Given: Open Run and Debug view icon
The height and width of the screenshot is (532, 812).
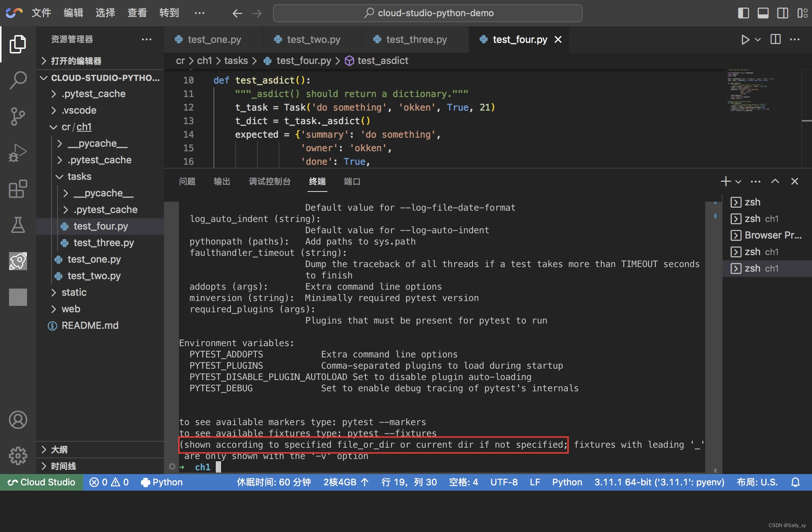Looking at the screenshot, I should (x=18, y=152).
